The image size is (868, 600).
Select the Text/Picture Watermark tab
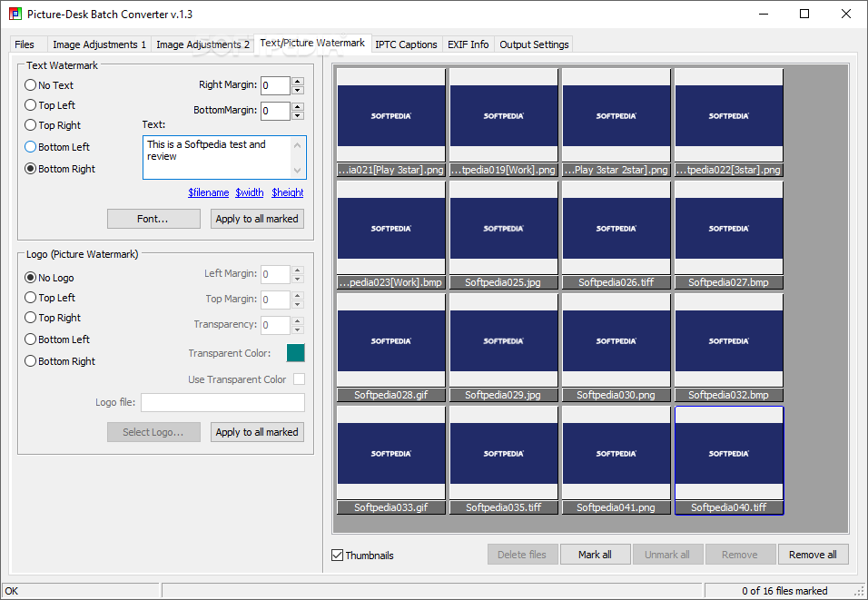click(x=312, y=43)
